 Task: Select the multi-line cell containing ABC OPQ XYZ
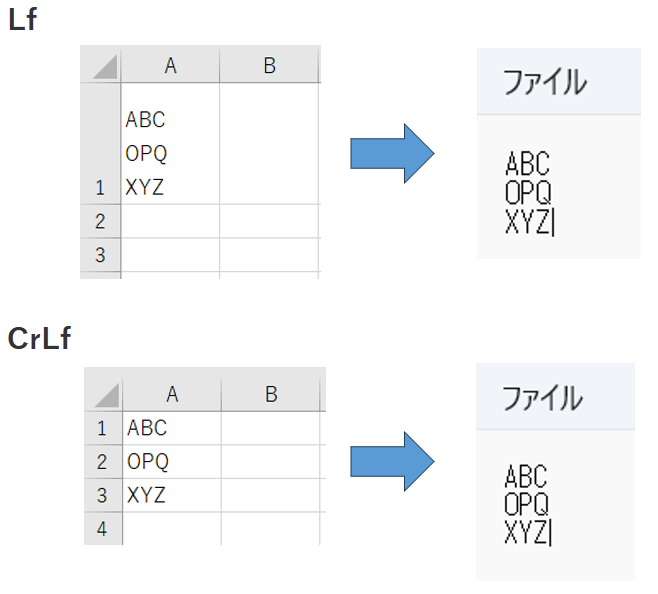pos(170,144)
